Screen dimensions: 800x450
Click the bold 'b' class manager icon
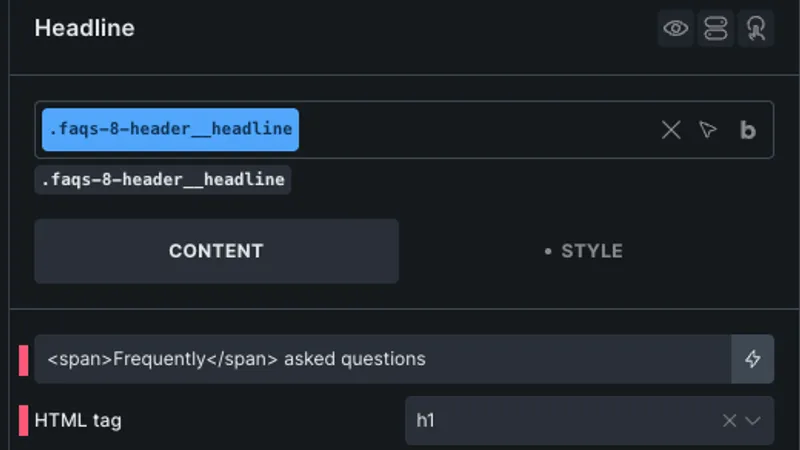tap(747, 130)
